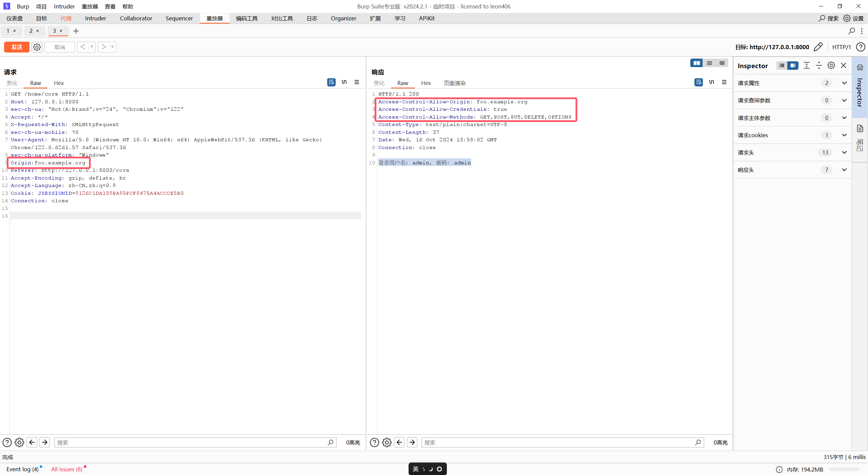Open hamburger menu in the request pane
Viewport: 868px width, 475px height.
coord(357,82)
